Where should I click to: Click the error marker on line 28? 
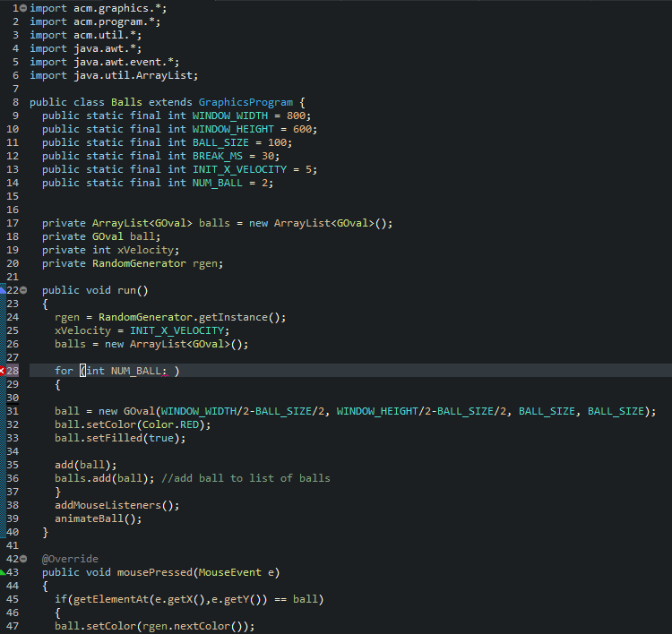pos(2,371)
